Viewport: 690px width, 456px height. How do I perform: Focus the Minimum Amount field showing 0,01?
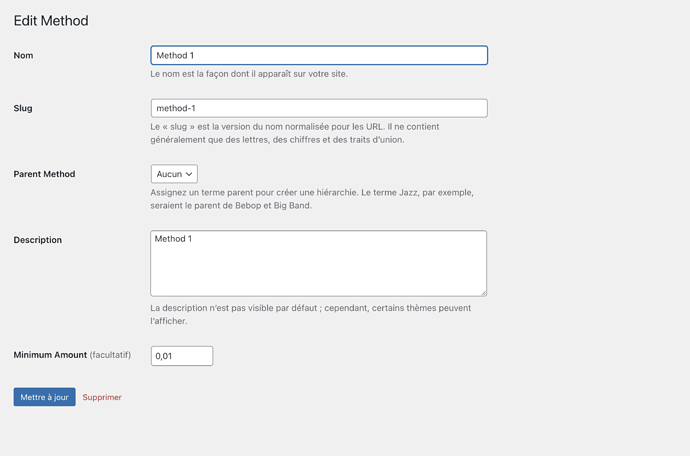[182, 356]
